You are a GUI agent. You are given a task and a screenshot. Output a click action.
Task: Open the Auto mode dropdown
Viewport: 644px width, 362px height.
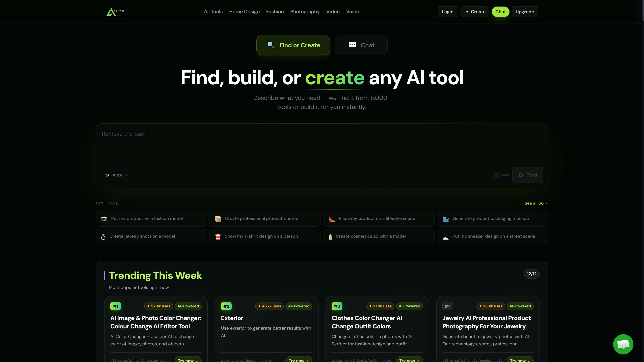pyautogui.click(x=117, y=175)
